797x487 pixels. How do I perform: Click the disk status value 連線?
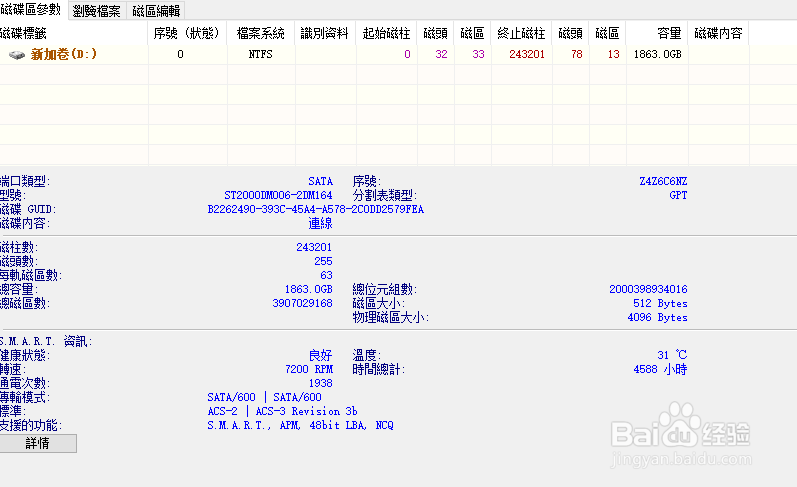point(320,223)
